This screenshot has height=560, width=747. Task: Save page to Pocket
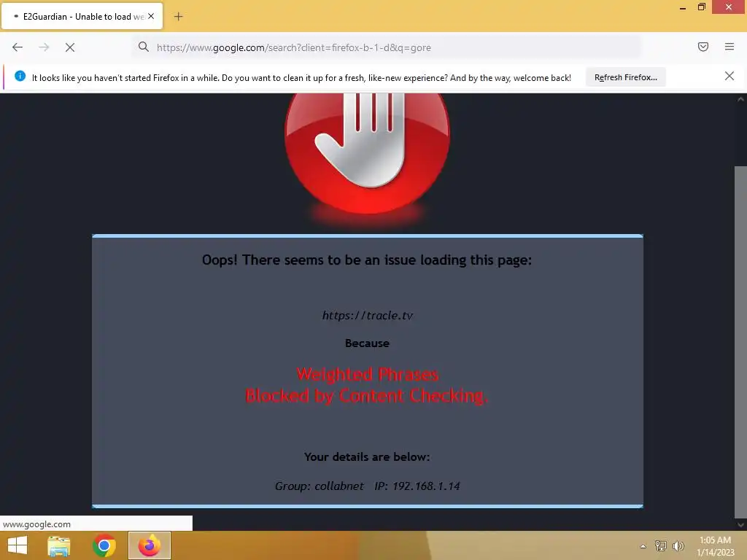(703, 47)
